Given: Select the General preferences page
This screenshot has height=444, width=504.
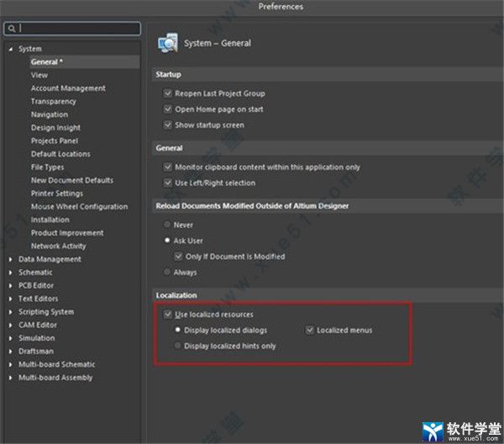Looking at the screenshot, I should pos(85,61).
